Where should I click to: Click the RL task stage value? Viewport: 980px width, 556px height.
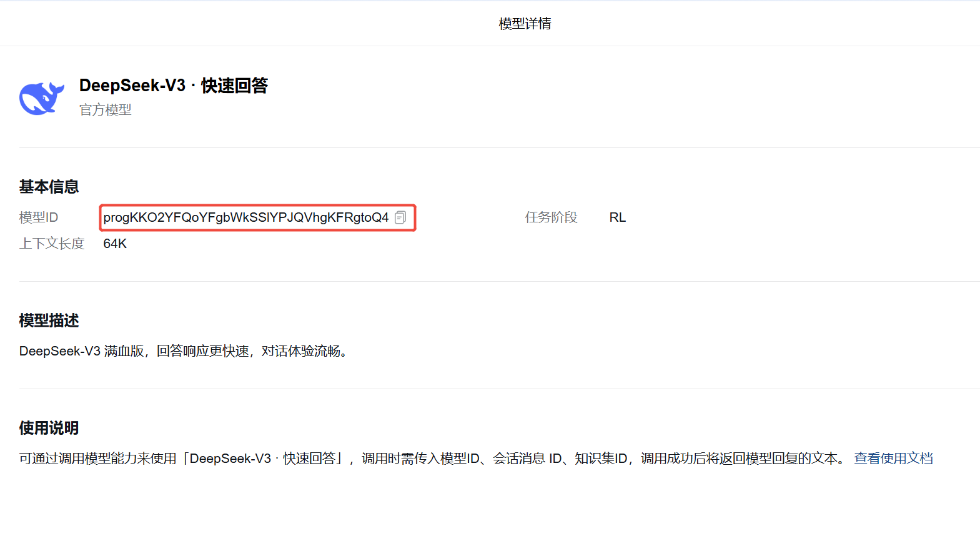click(x=617, y=217)
